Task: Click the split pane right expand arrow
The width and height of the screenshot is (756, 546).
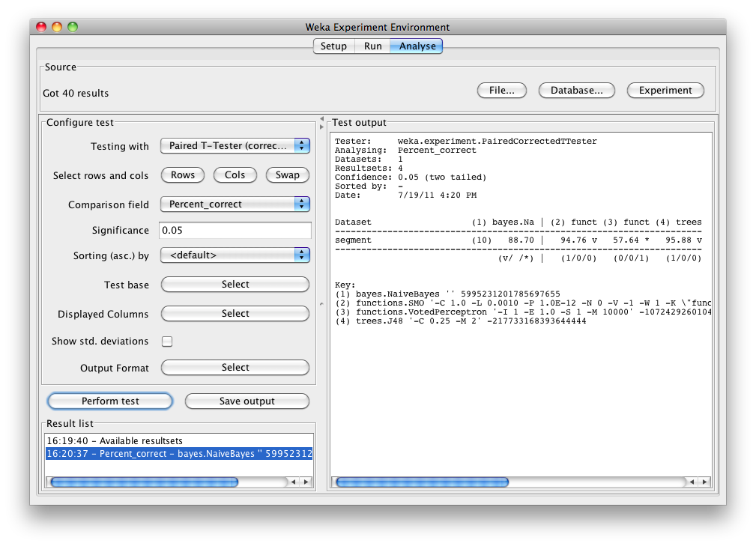Action: click(x=321, y=127)
